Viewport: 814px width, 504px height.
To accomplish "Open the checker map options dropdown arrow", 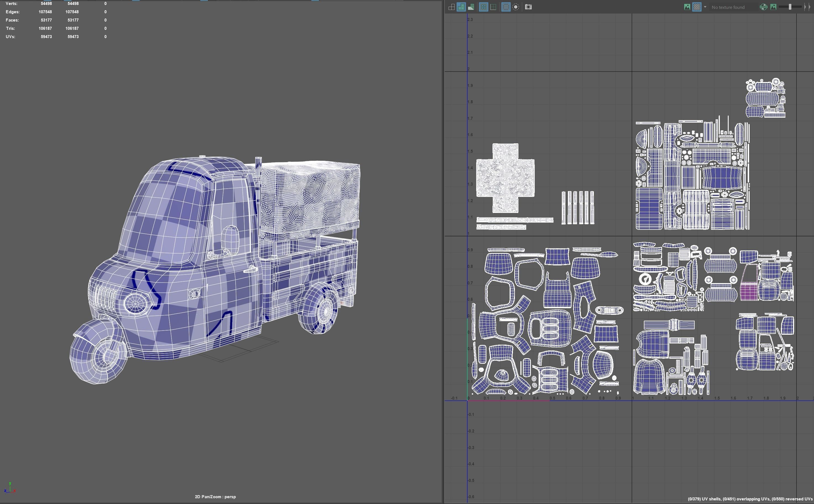I will click(x=705, y=7).
